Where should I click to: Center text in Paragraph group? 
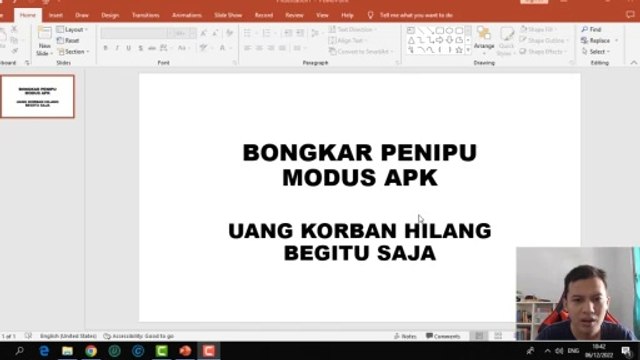point(259,48)
